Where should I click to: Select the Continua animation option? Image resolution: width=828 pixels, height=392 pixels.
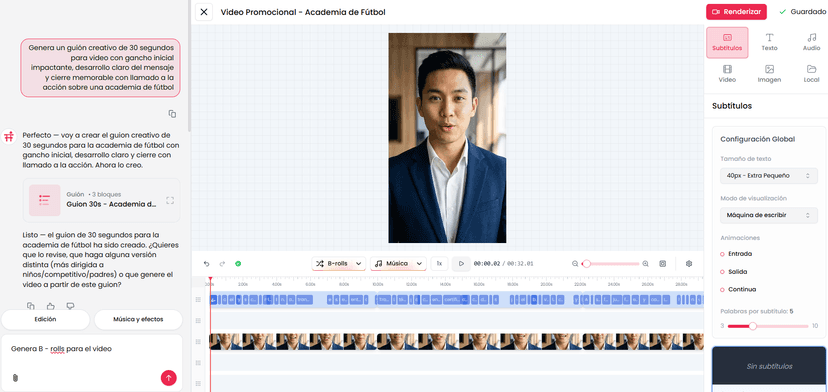(738, 290)
